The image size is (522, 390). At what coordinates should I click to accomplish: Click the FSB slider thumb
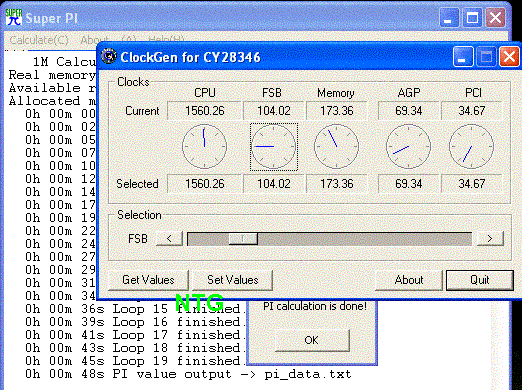[243, 239]
